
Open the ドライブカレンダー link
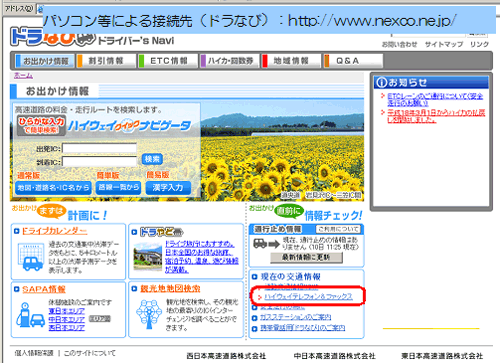coord(55,231)
